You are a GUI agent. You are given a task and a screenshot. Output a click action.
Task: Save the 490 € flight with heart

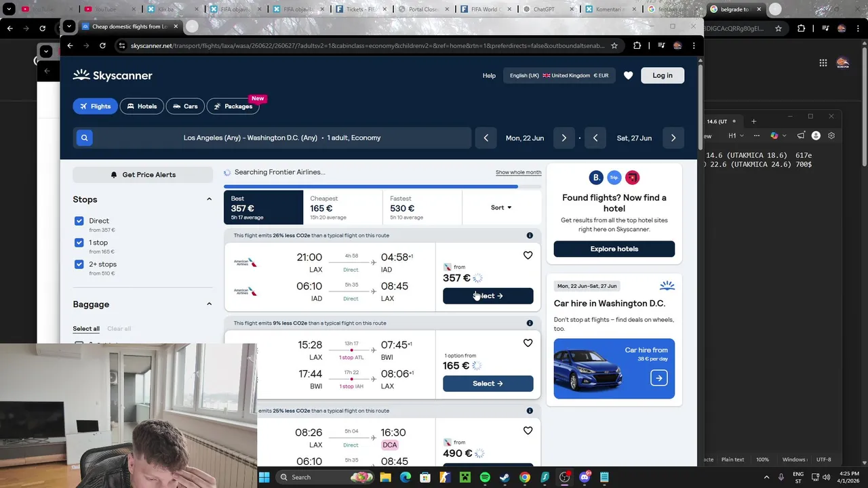pyautogui.click(x=528, y=430)
